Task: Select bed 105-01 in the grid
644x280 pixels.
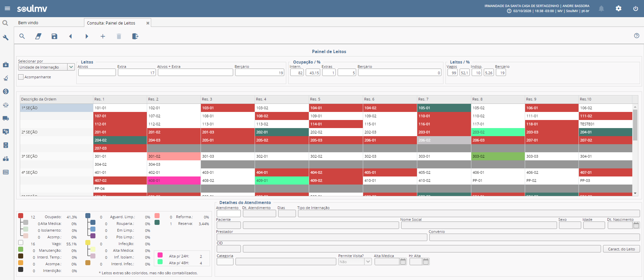Action: 444,108
